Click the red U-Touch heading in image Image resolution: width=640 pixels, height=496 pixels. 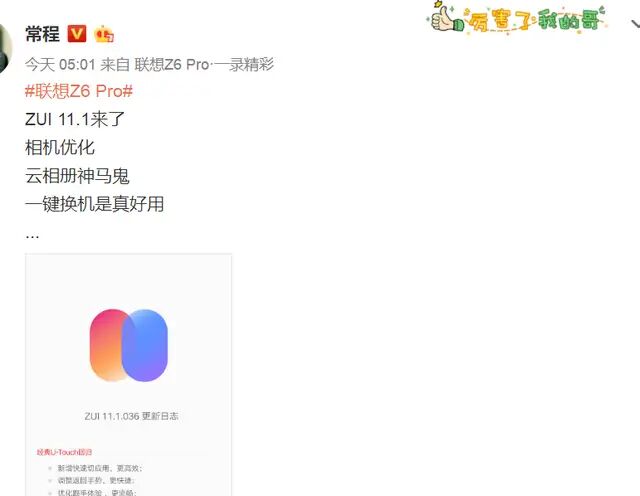(x=64, y=452)
